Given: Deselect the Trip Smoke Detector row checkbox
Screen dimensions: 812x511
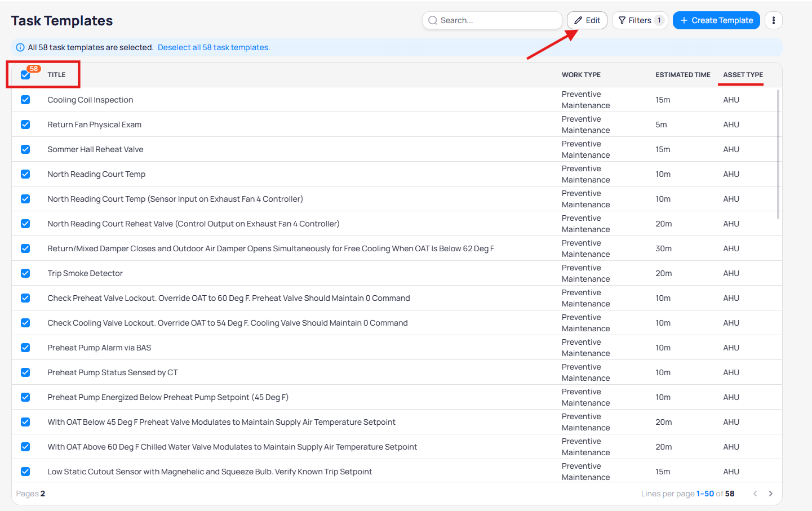Looking at the screenshot, I should click(x=25, y=273).
